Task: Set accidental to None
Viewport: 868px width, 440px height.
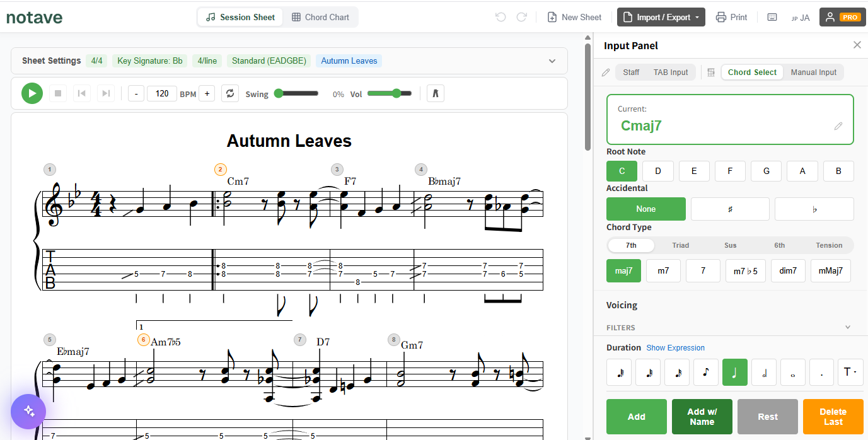Action: click(646, 209)
